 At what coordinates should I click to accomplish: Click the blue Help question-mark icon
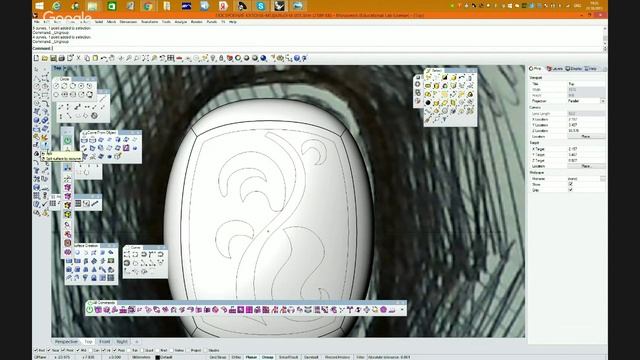point(297,58)
